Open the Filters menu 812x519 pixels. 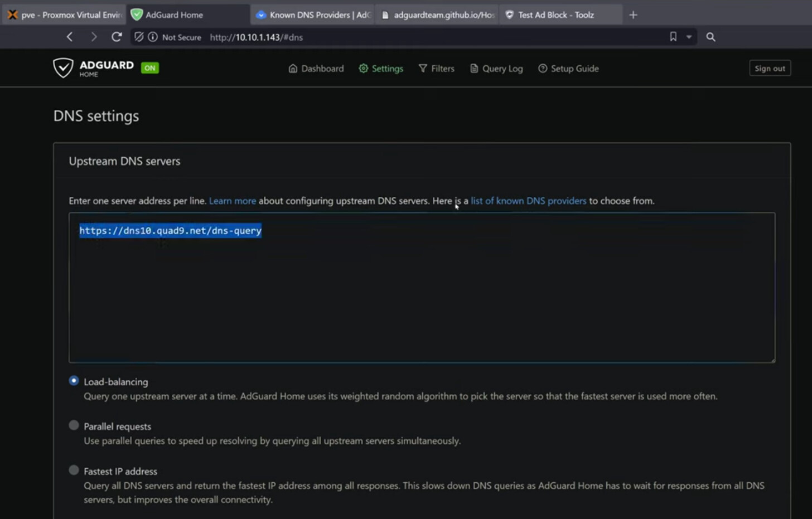pyautogui.click(x=436, y=69)
